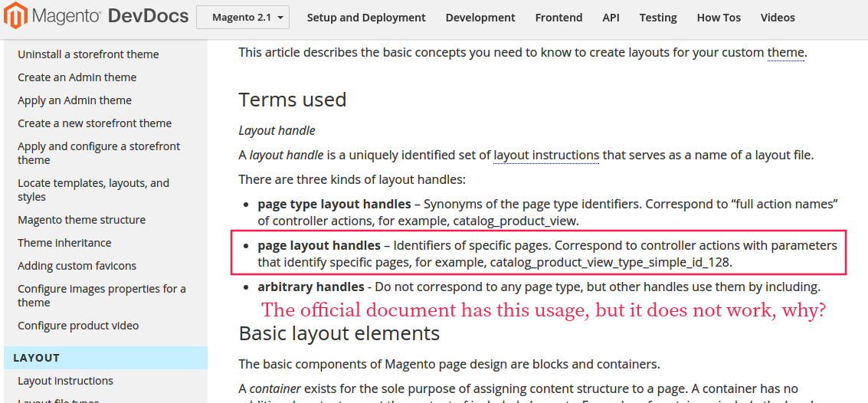Follow the 'layout instructions' inline link
868x403 pixels.
[546, 156]
